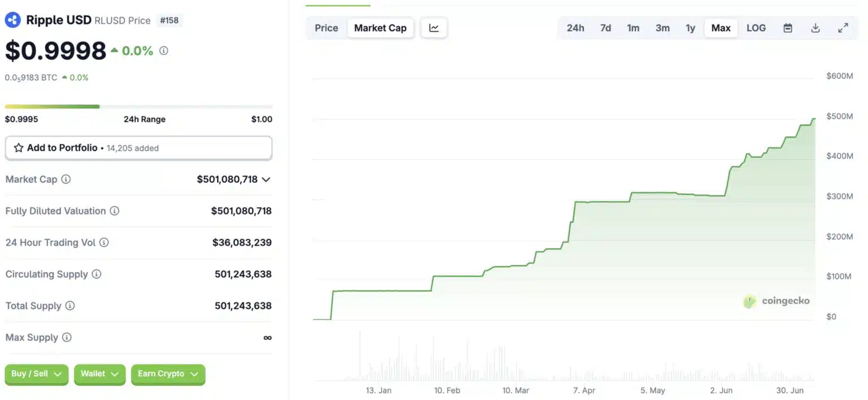Screen dimensions: 868x400
Task: Click the 30. Jun date axis label
Action: click(x=790, y=390)
